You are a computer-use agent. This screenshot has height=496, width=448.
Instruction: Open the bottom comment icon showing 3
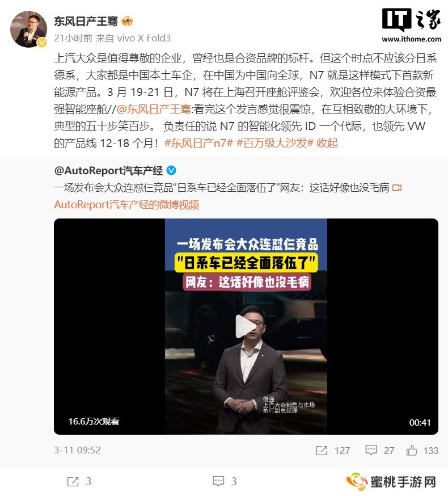tap(218, 481)
